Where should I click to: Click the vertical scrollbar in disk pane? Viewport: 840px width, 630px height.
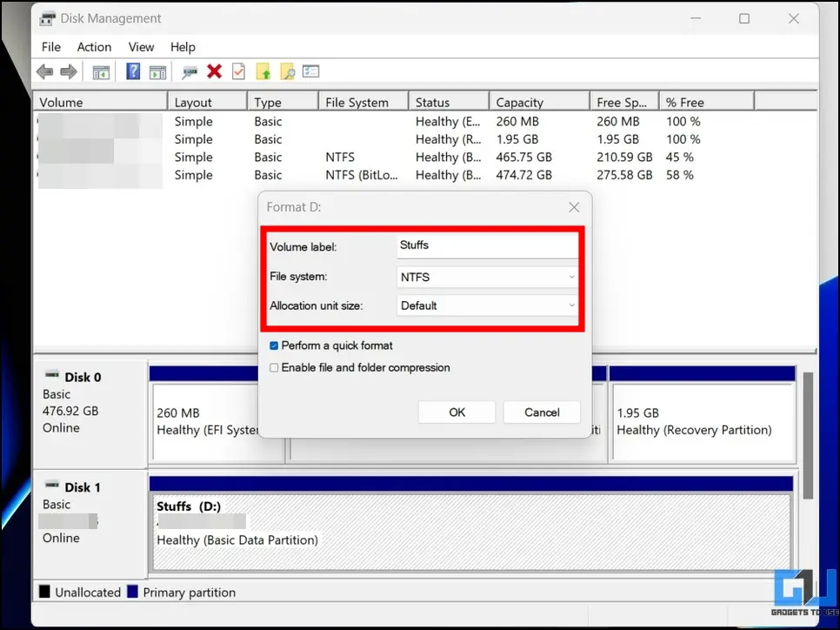pos(808,434)
